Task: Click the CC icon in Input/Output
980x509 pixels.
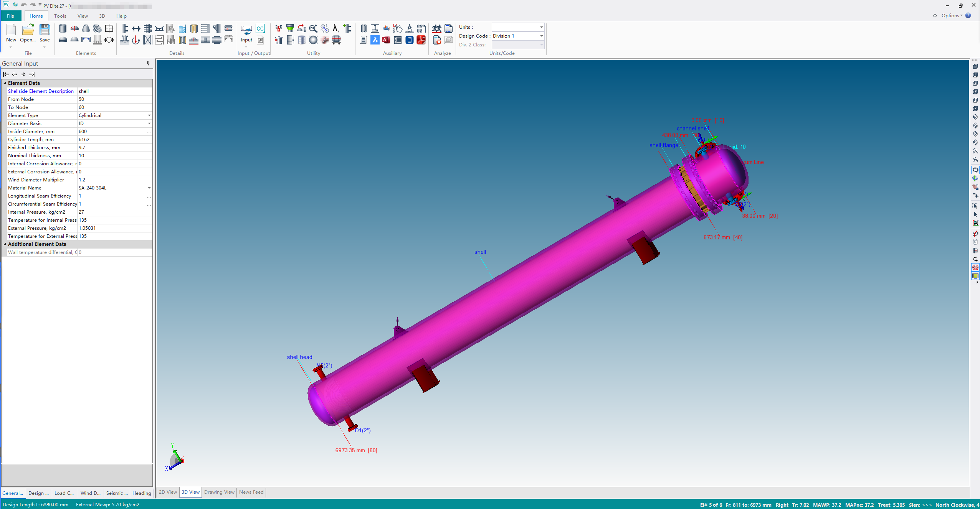Action: tap(260, 28)
